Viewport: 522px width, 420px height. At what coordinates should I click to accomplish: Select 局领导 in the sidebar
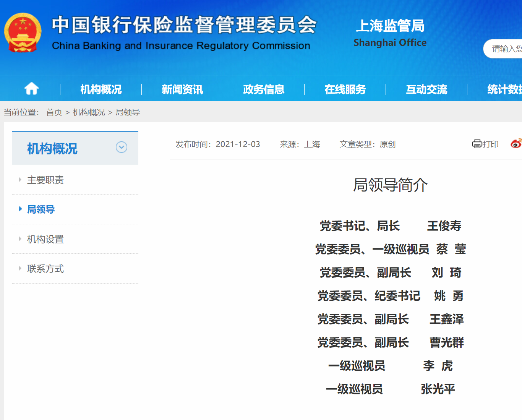pyautogui.click(x=41, y=209)
